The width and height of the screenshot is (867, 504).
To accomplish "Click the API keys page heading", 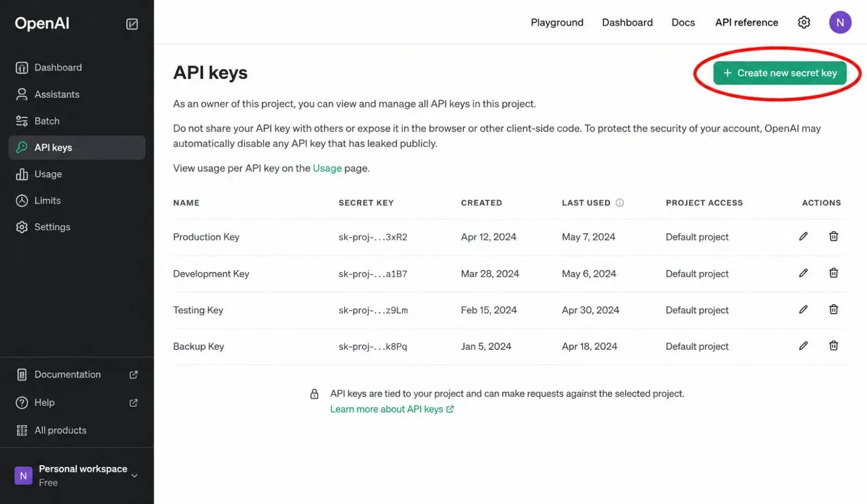I will [x=210, y=73].
